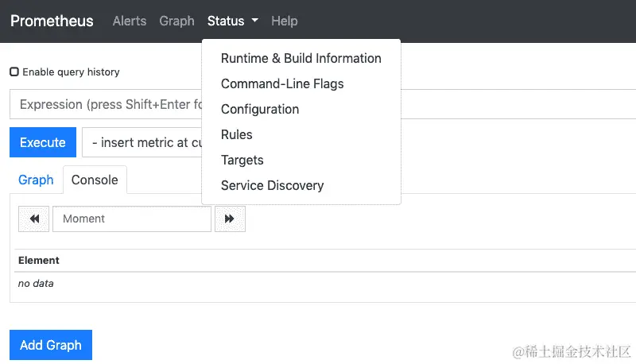This screenshot has width=636, height=364.
Task: Focus the Expression query input field
Action: (x=103, y=104)
